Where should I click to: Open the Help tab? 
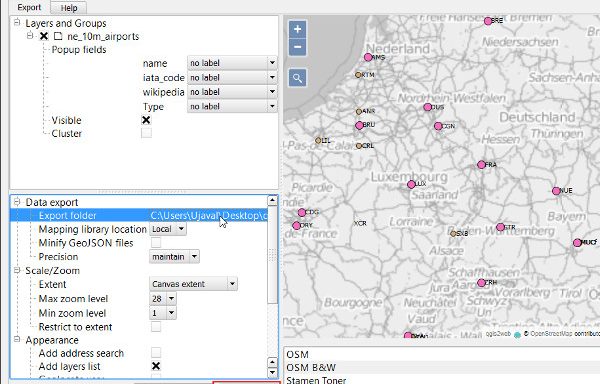[69, 8]
